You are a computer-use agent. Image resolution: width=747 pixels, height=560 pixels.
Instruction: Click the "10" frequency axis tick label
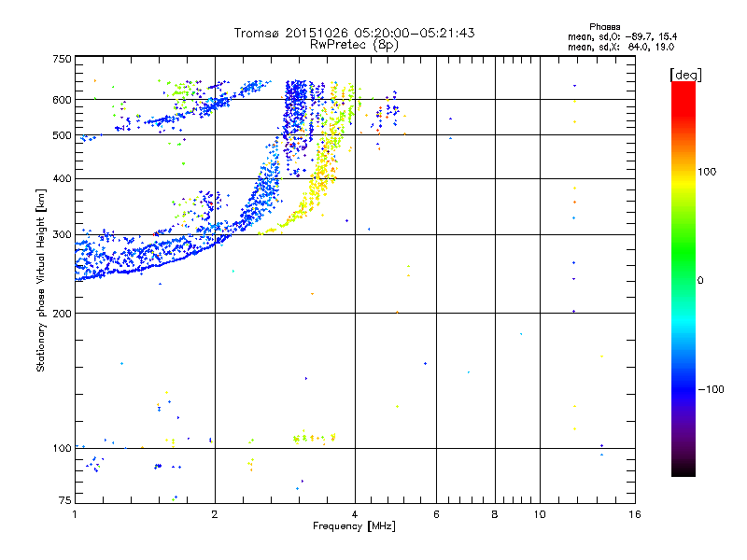[x=540, y=514]
